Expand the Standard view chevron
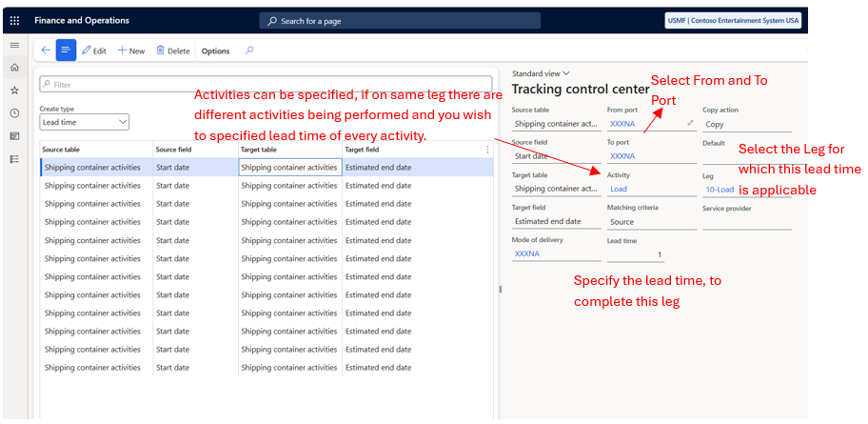 pyautogui.click(x=565, y=73)
